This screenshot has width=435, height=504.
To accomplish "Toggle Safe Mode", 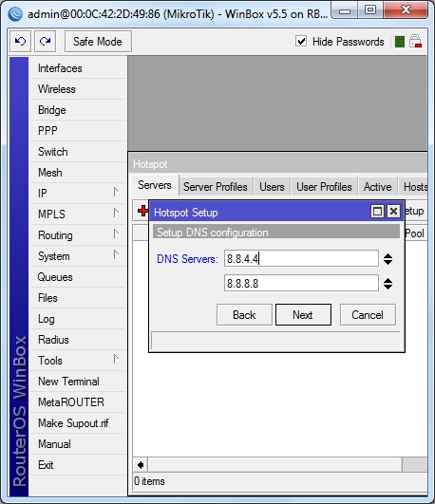I will coord(98,41).
